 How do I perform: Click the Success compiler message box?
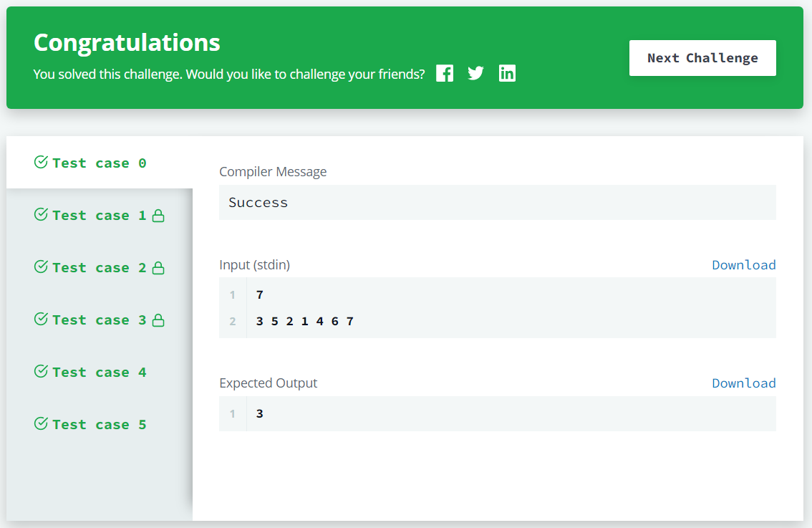coord(497,203)
